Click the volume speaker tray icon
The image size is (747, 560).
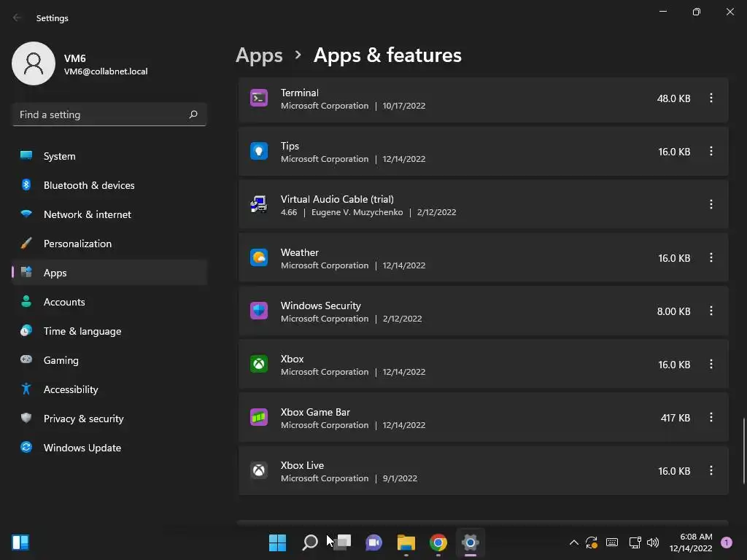click(x=653, y=542)
